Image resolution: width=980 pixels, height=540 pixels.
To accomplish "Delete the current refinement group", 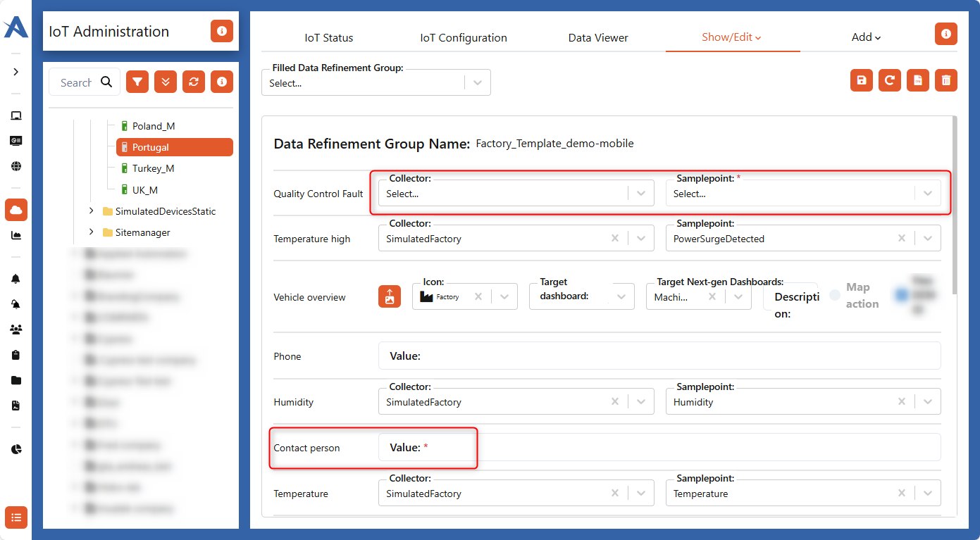I will tap(945, 80).
